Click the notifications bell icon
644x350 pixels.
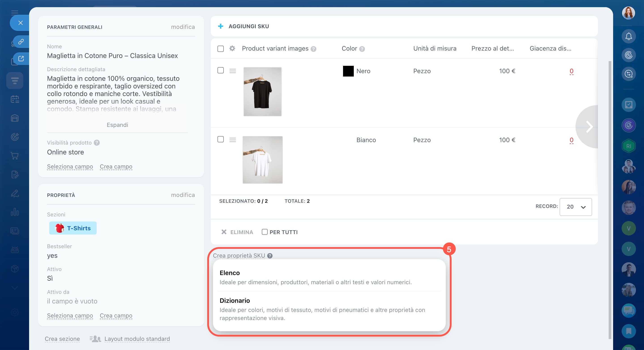click(x=628, y=36)
